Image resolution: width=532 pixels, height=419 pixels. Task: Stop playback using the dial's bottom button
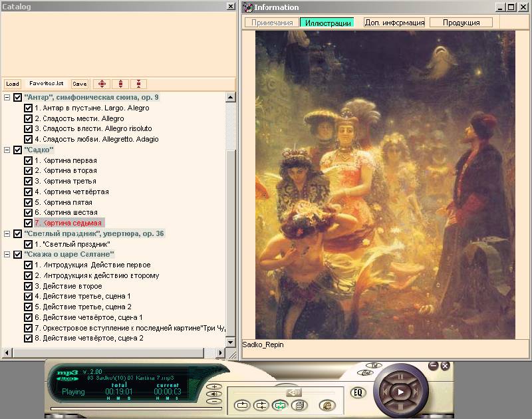coord(400,407)
